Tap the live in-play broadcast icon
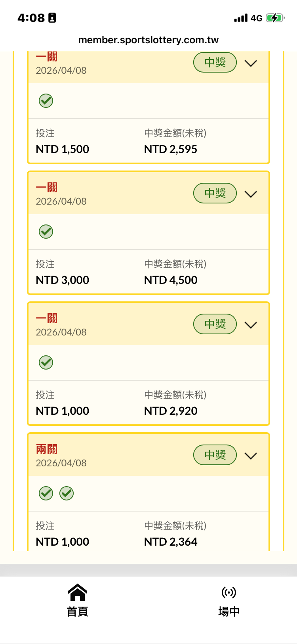This screenshot has height=644, width=297. click(229, 592)
